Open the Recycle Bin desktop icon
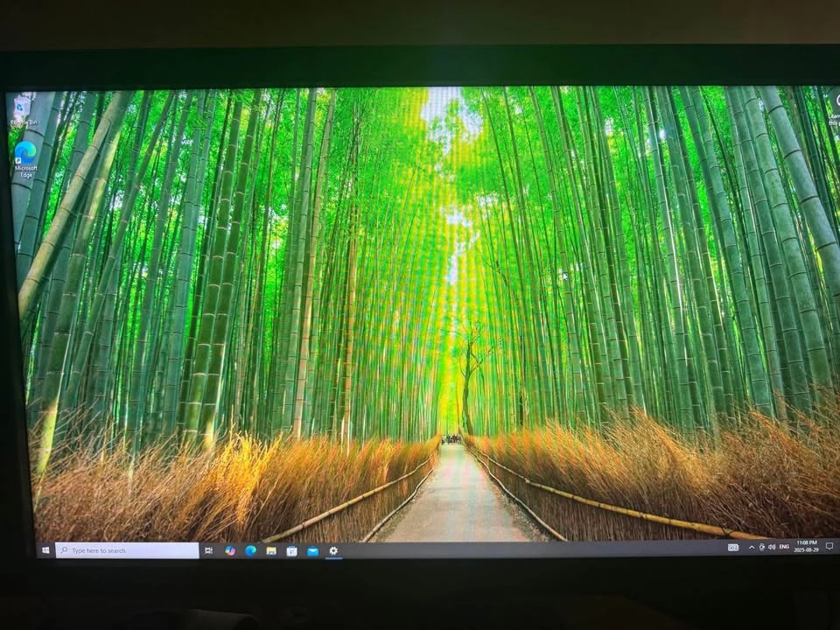Viewport: 840px width, 630px height. pyautogui.click(x=21, y=108)
